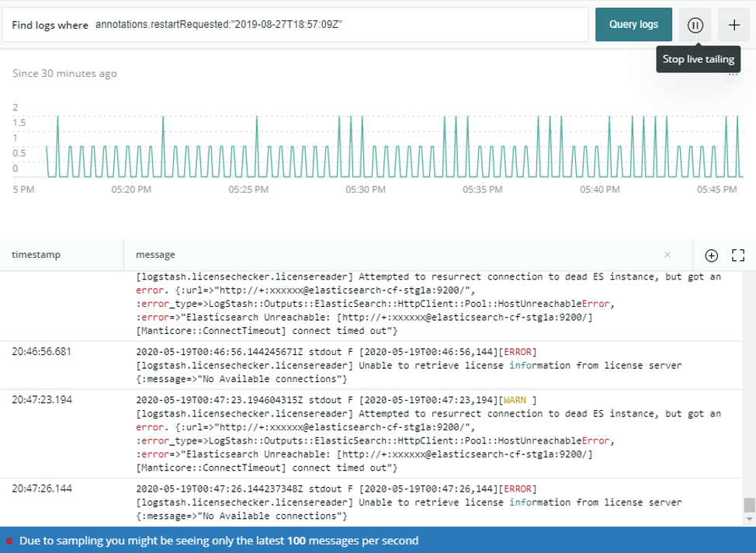Open the log row at 20:47:26.144
This screenshot has height=553, width=756.
point(371,503)
